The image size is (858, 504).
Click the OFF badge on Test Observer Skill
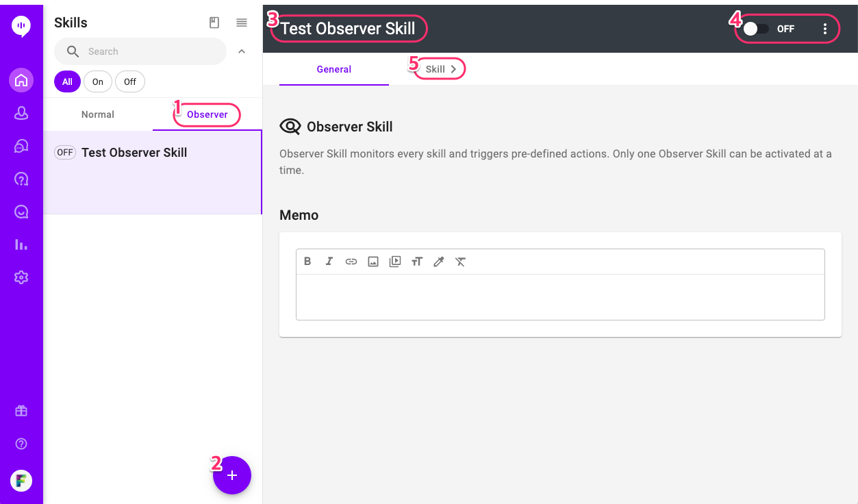(x=65, y=153)
